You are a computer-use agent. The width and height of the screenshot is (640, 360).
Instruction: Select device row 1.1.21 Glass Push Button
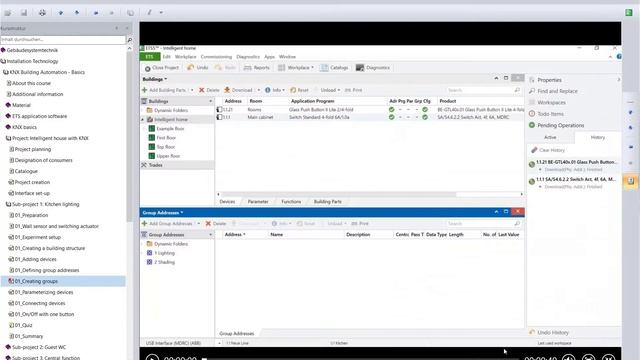pyautogui.click(x=370, y=109)
